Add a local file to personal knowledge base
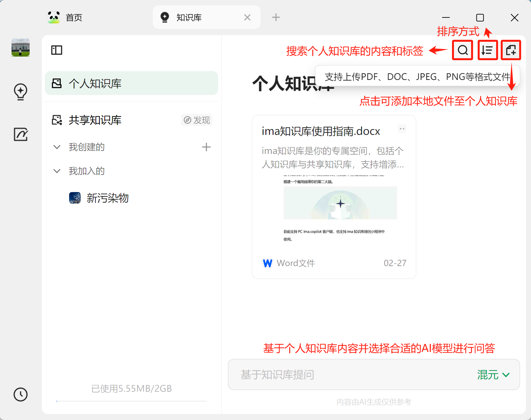Image resolution: width=531 pixels, height=420 pixels. (x=511, y=50)
